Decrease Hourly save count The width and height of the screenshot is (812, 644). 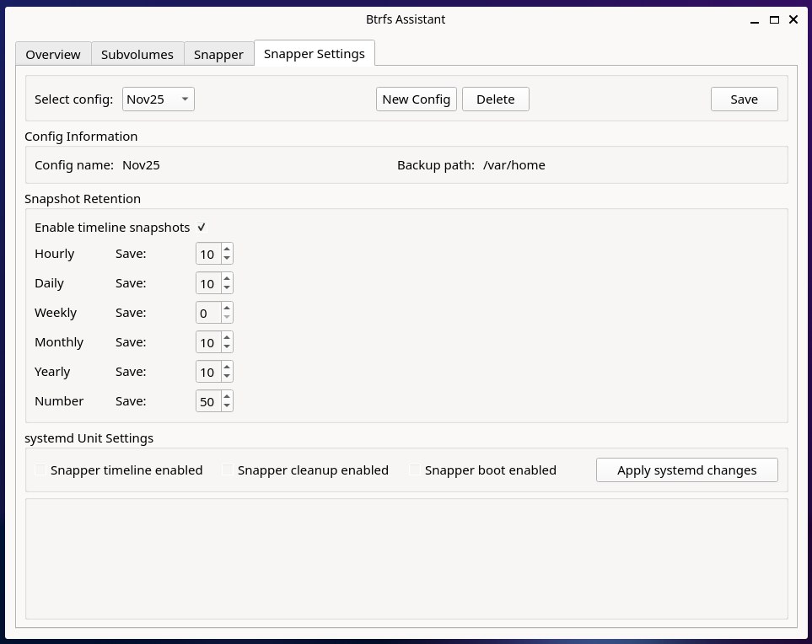pos(227,258)
